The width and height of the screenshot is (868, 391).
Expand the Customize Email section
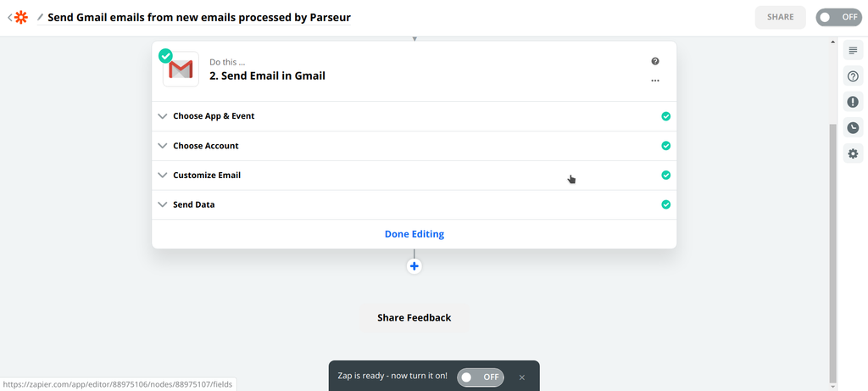point(207,176)
